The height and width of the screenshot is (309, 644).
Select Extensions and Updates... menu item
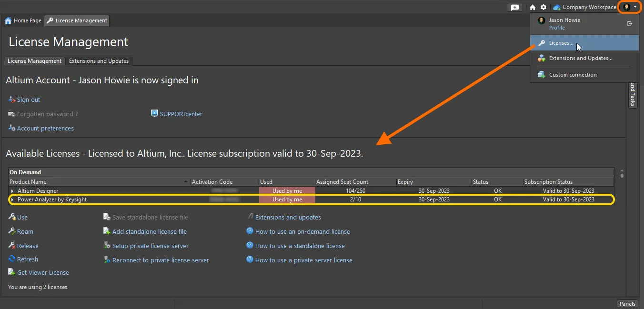(x=584, y=58)
